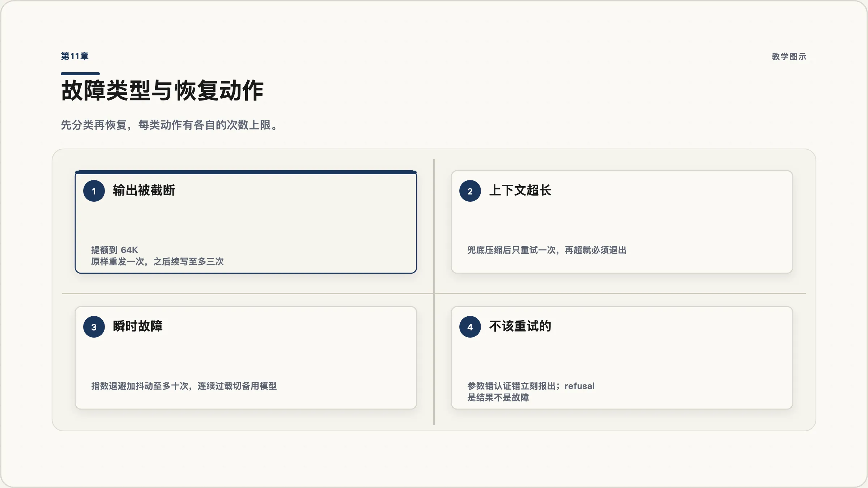Select the 输出被截断 card heading
Image resolution: width=868 pixels, height=488 pixels.
click(x=144, y=190)
